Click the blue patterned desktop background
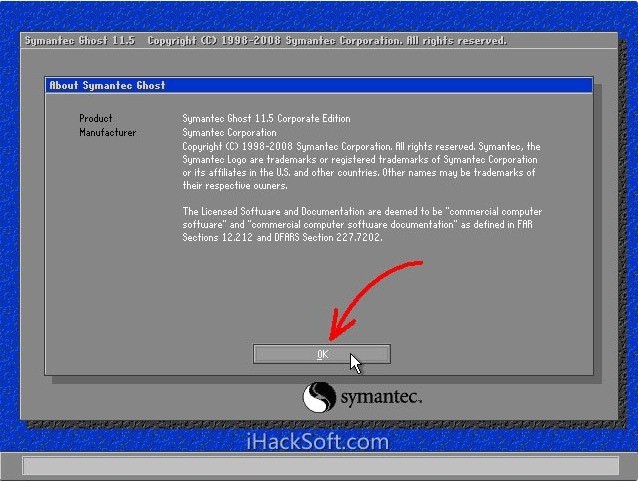This screenshot has width=638, height=481. pyautogui.click(x=22, y=250)
